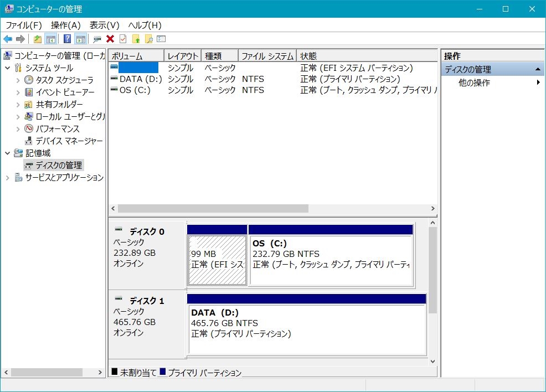Toggle the Show/Hide Console Tree icon
This screenshot has width=546, height=392.
click(51, 39)
